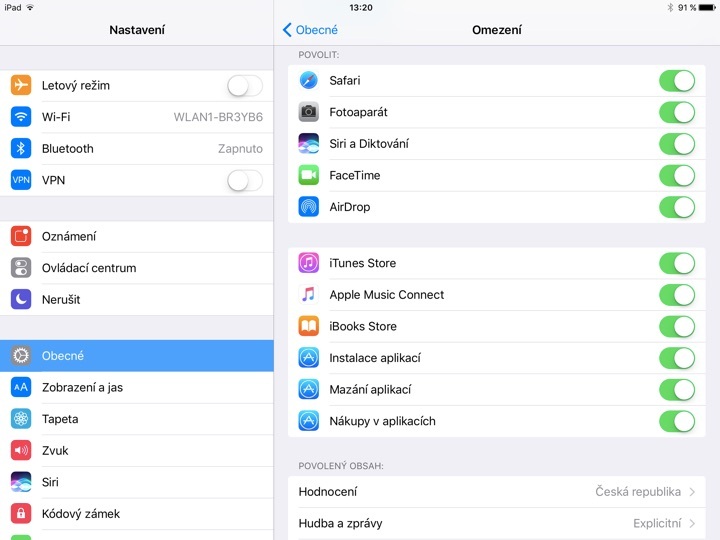Select Ovládací centrum in sidebar
Image resolution: width=720 pixels, height=540 pixels.
[137, 268]
